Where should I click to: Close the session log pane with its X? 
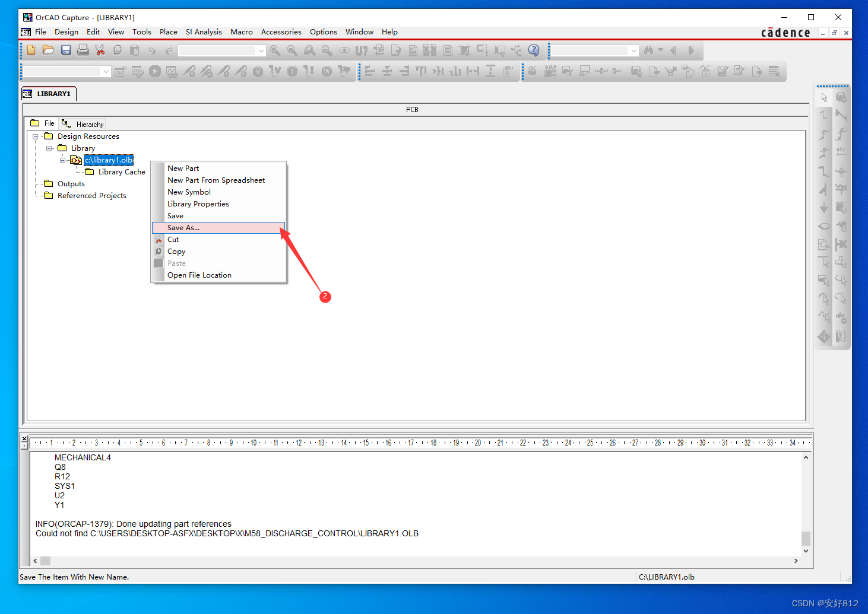(x=24, y=439)
